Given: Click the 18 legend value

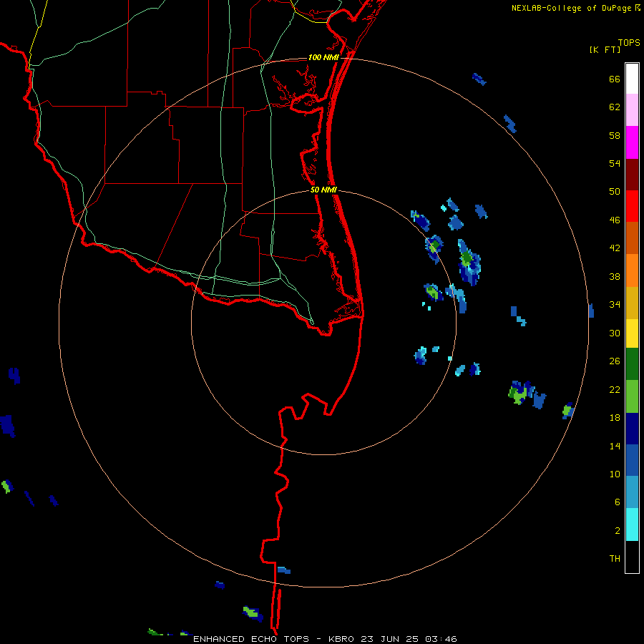Looking at the screenshot, I should point(615,418).
